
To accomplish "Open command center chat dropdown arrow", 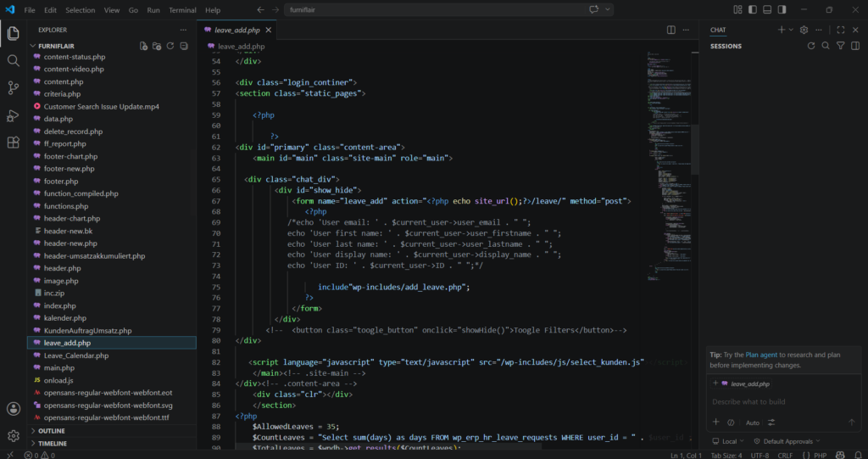I will [x=608, y=9].
